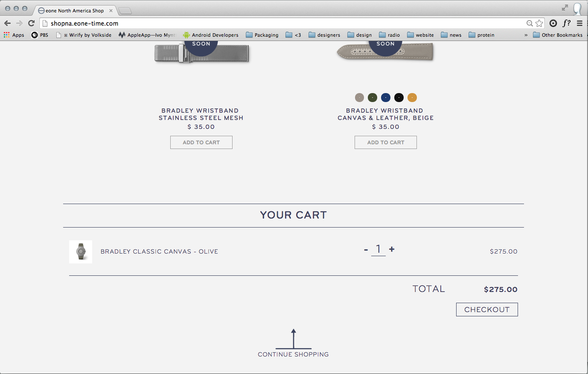
Task: Bookmark this page with the star icon
Action: coord(539,23)
